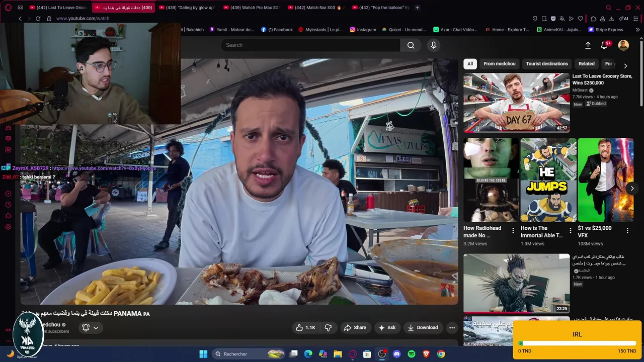Image resolution: width=644 pixels, height=362 pixels.
Task: Go back with browser back arrow
Action: coord(20,19)
